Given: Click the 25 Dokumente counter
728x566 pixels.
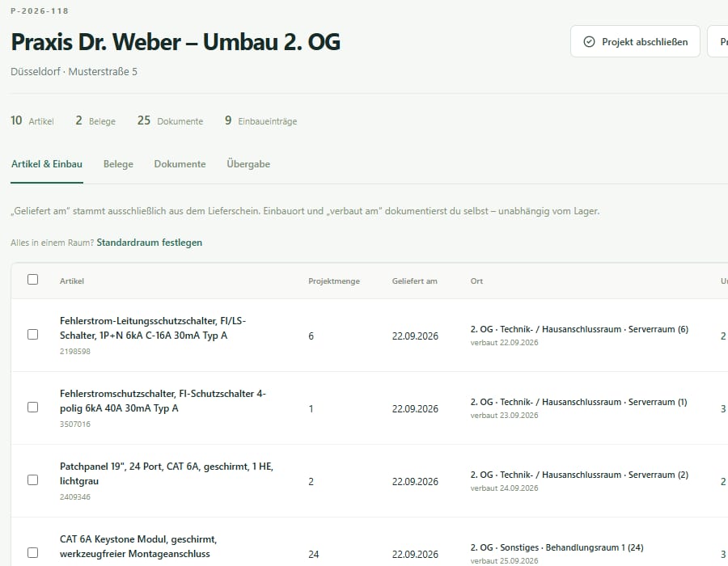Looking at the screenshot, I should tap(171, 120).
